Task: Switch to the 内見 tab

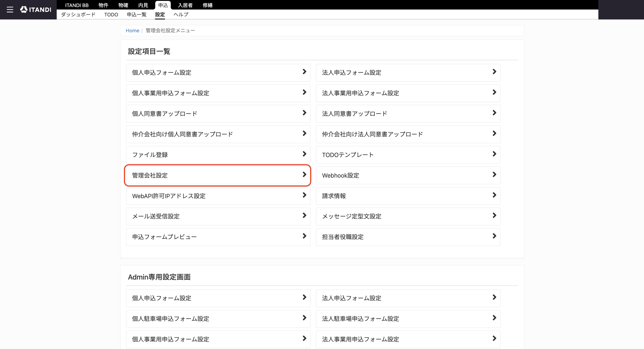Action: coord(143,5)
